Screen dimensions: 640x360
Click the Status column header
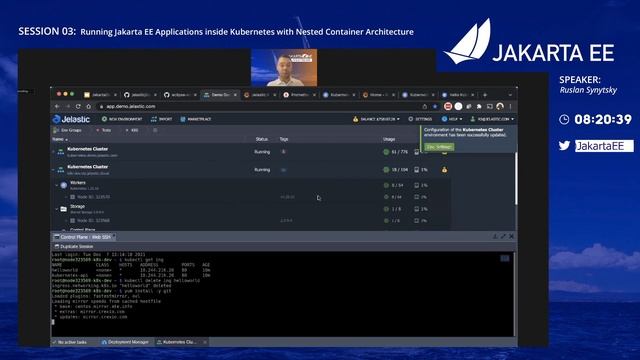262,140
